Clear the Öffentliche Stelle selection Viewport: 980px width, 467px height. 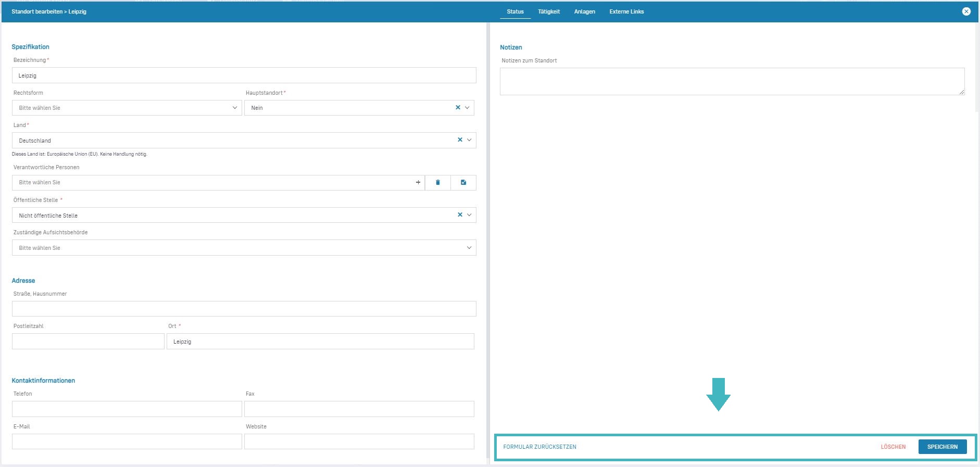point(460,215)
